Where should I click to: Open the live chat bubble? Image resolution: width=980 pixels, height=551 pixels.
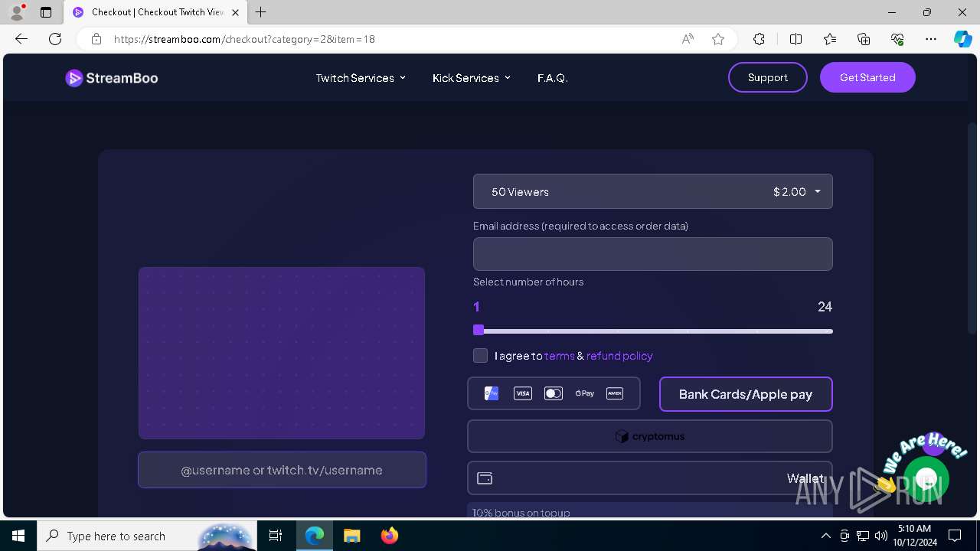[926, 480]
